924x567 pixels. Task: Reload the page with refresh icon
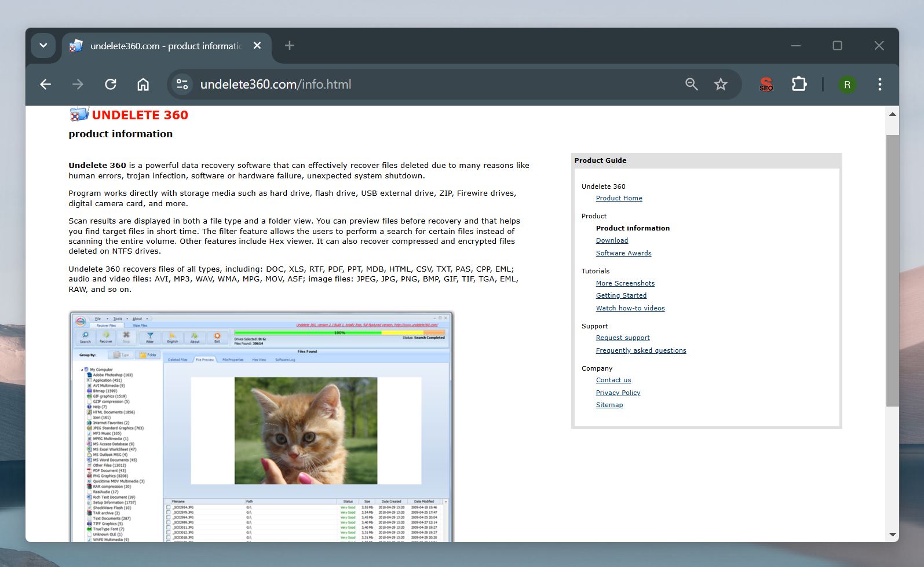[111, 85]
